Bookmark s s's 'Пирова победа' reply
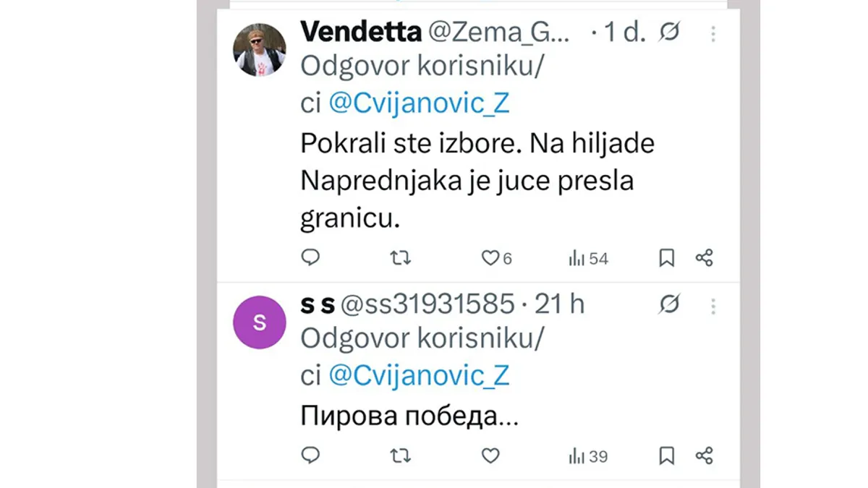 [x=666, y=455]
